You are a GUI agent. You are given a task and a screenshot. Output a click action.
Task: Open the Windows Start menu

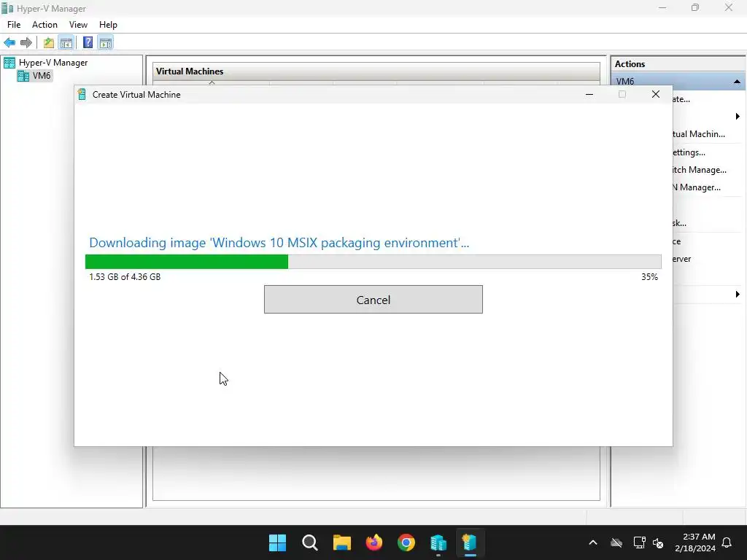(x=277, y=542)
